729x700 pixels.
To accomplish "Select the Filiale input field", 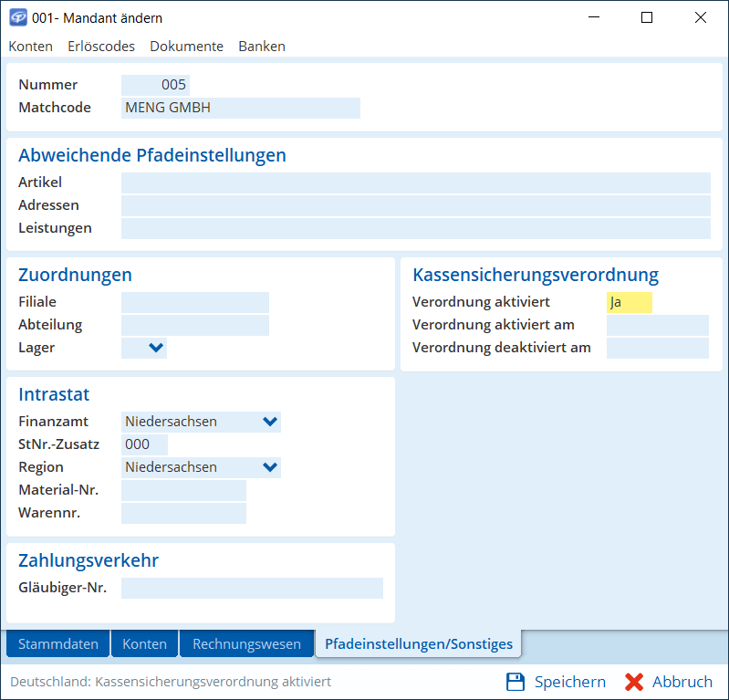I will 195,302.
